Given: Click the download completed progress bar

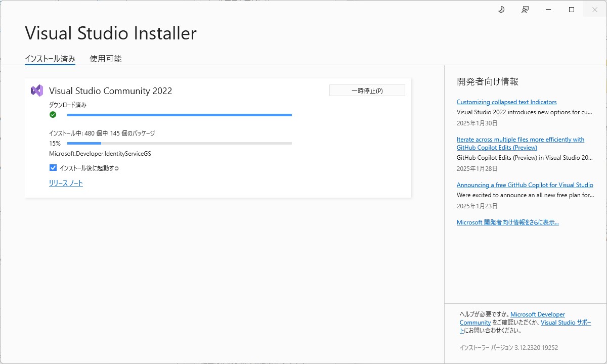Looking at the screenshot, I should [x=180, y=115].
